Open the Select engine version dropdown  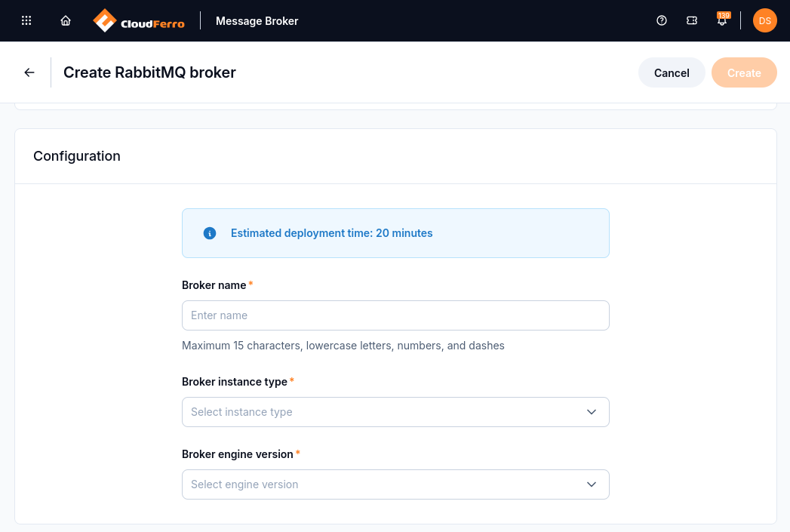(395, 484)
